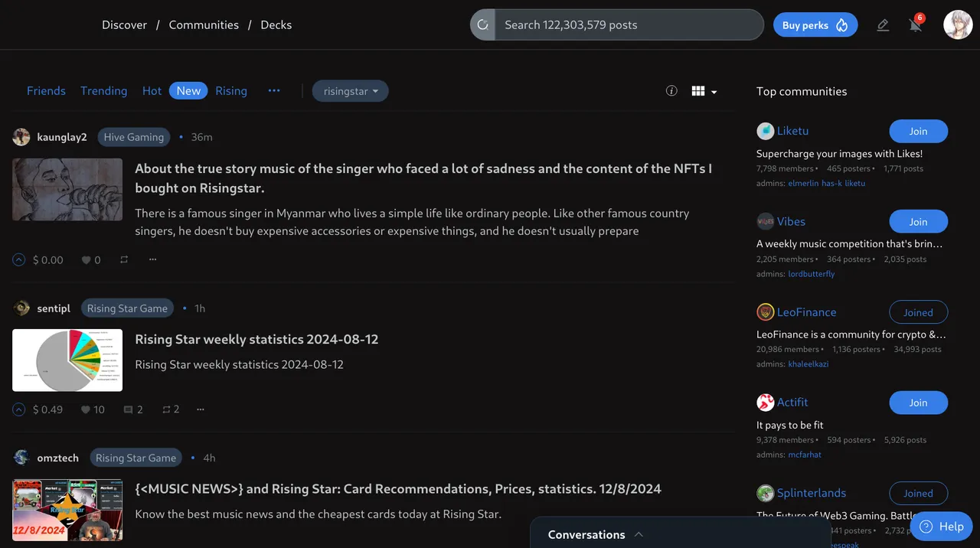The height and width of the screenshot is (548, 980).
Task: Upvote kaunglay2's post
Action: click(x=19, y=259)
